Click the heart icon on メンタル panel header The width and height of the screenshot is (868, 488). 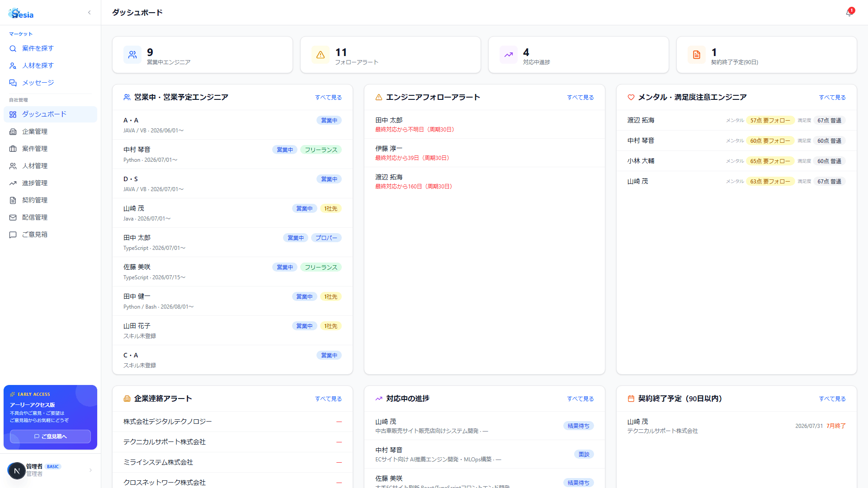click(631, 98)
